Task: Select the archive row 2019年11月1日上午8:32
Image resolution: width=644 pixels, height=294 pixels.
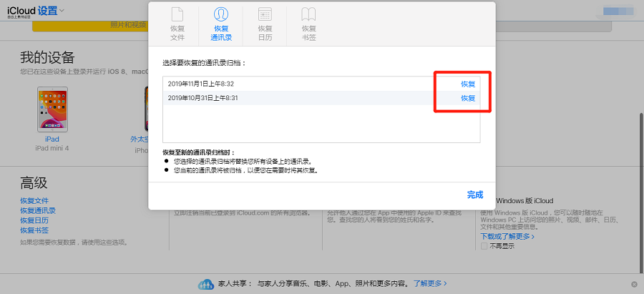Action: click(321, 84)
